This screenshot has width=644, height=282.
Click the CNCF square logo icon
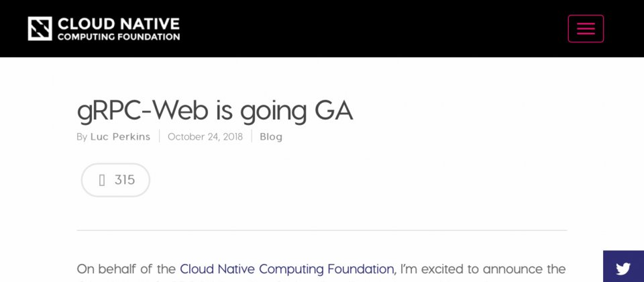tap(40, 28)
